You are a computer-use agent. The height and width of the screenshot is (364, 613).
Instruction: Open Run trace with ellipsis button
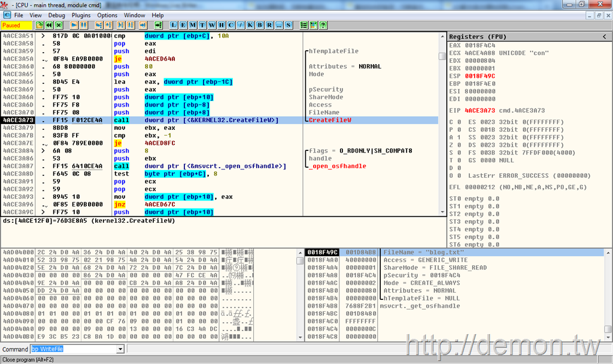coord(279,25)
